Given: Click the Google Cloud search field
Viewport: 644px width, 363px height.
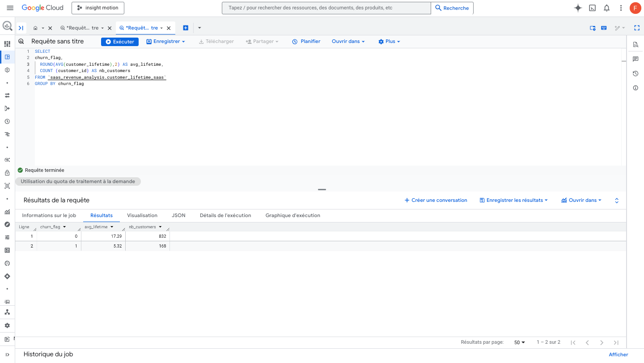Looking at the screenshot, I should (x=326, y=8).
